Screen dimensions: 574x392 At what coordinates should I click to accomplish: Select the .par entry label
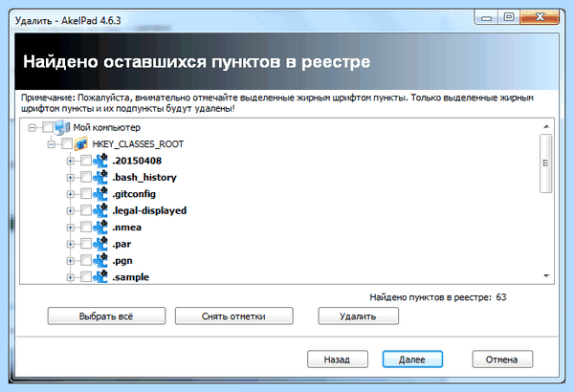coord(121,244)
